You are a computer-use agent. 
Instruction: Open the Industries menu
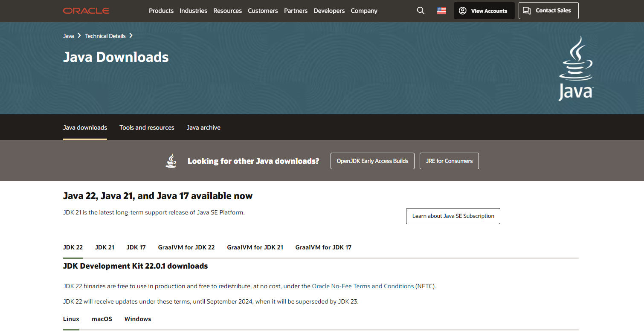click(x=193, y=11)
